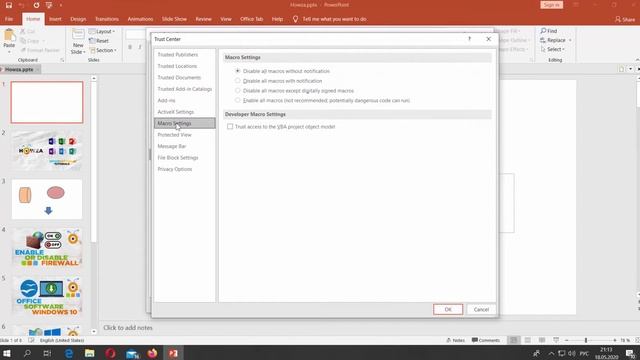Switch to Reading view icon

(x=542, y=340)
